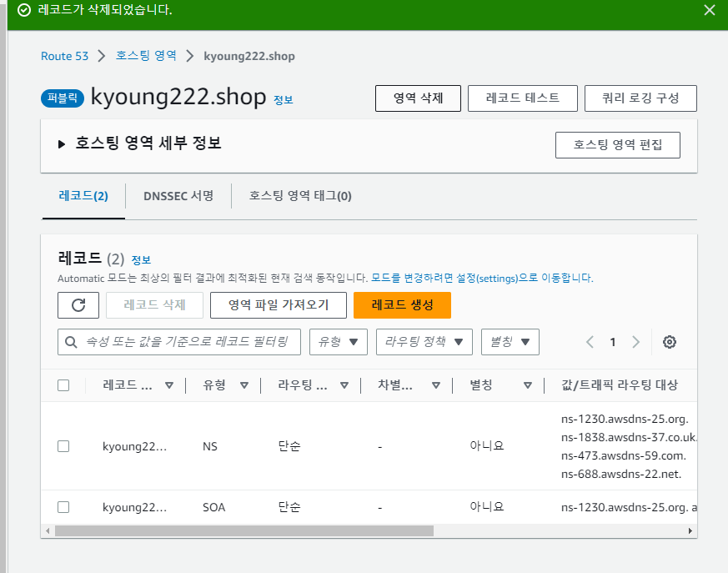Click the horizontal scrollbar thumb
The height and width of the screenshot is (573, 728).
coord(244,530)
